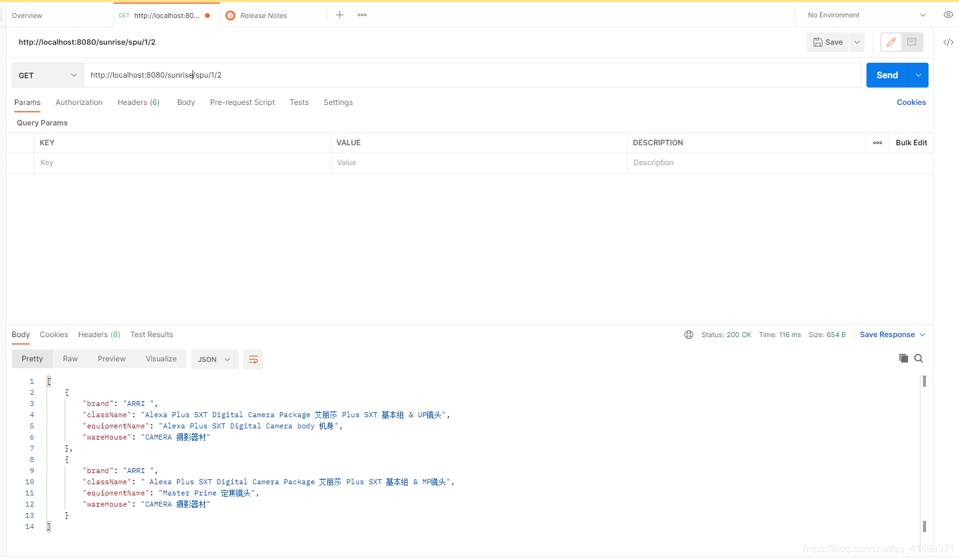Open the Overview tab
Image resolution: width=959 pixels, height=560 pixels.
[27, 16]
